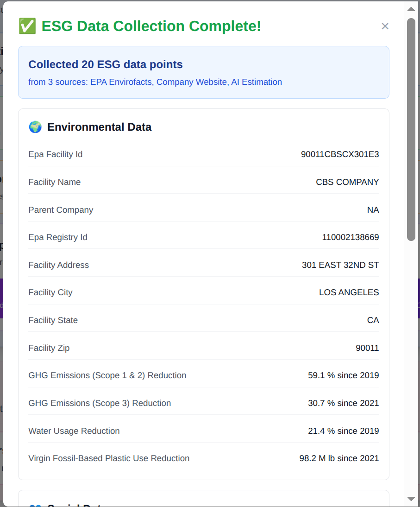Close the ESG data collection dialog

pos(385,26)
